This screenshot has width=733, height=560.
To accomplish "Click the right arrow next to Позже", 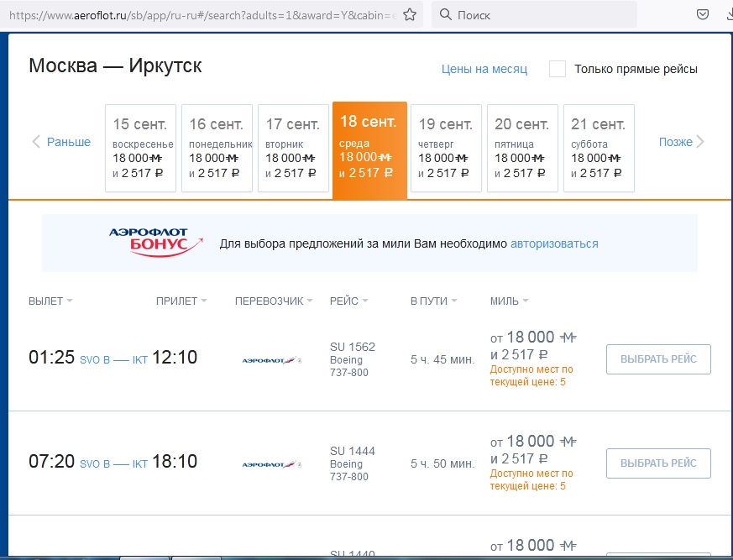I will pos(700,142).
